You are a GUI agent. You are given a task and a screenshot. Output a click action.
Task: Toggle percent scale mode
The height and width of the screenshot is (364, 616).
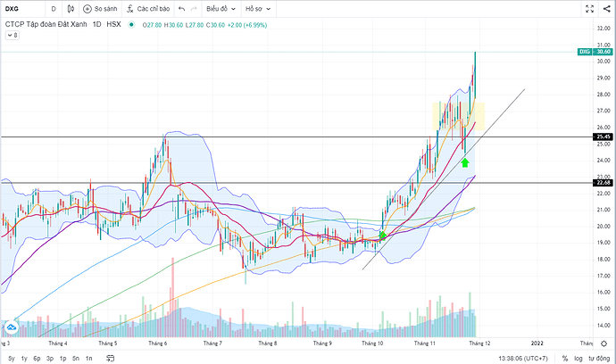[565, 358]
